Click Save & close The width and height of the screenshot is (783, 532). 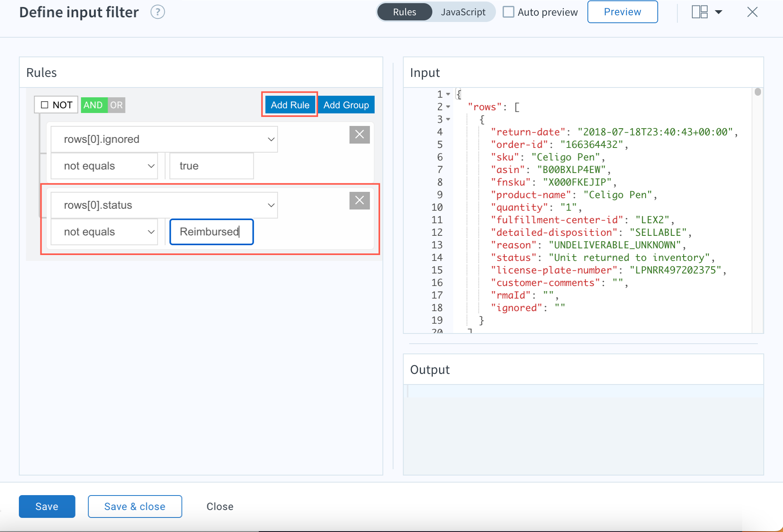(135, 506)
